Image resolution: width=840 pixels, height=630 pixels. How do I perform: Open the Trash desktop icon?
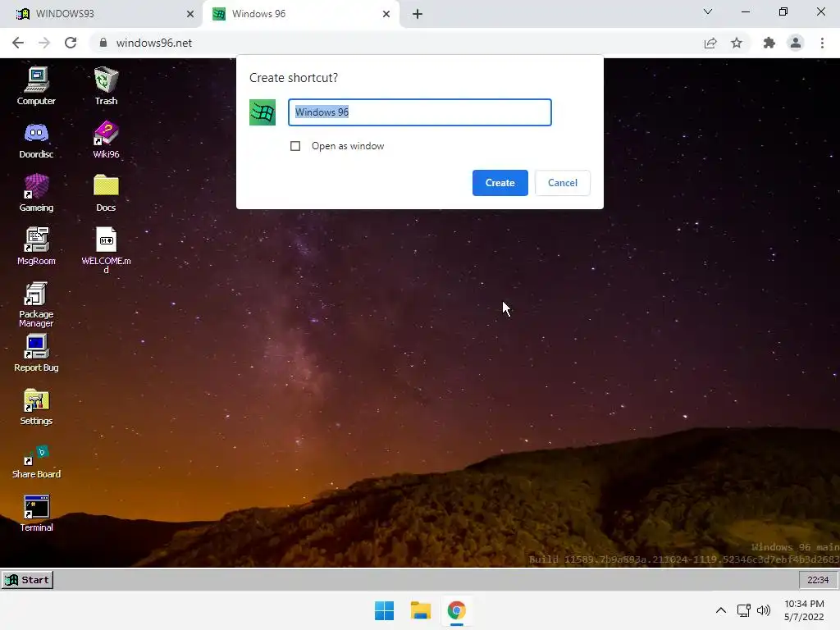pos(106,85)
